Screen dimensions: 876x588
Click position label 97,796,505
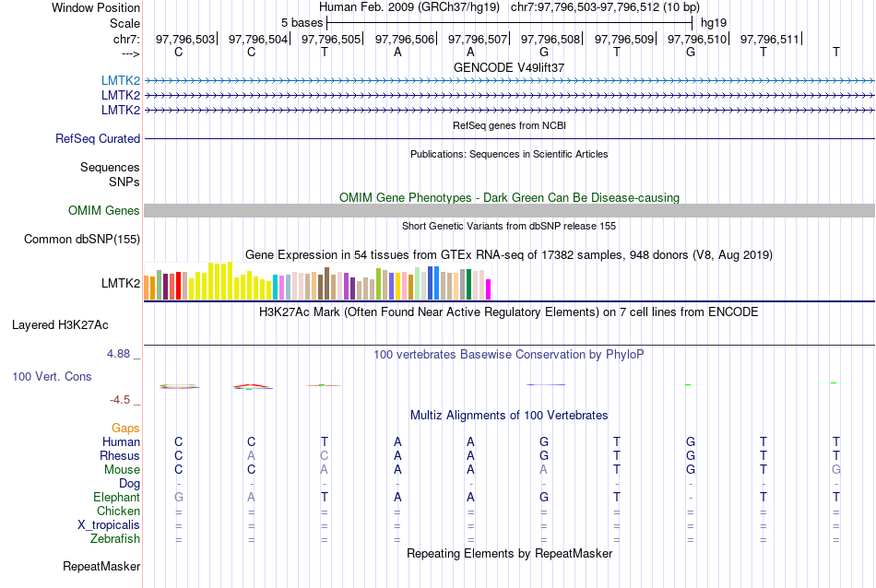click(x=331, y=39)
